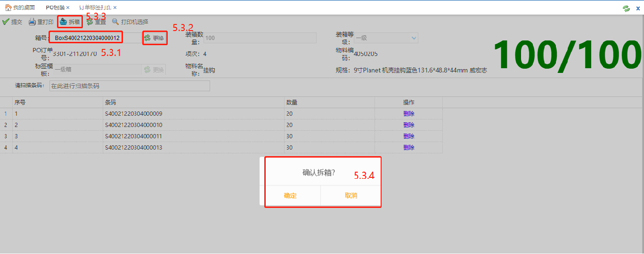Expand the 装箱等级 dropdown
The image size is (644, 254).
coord(414,38)
